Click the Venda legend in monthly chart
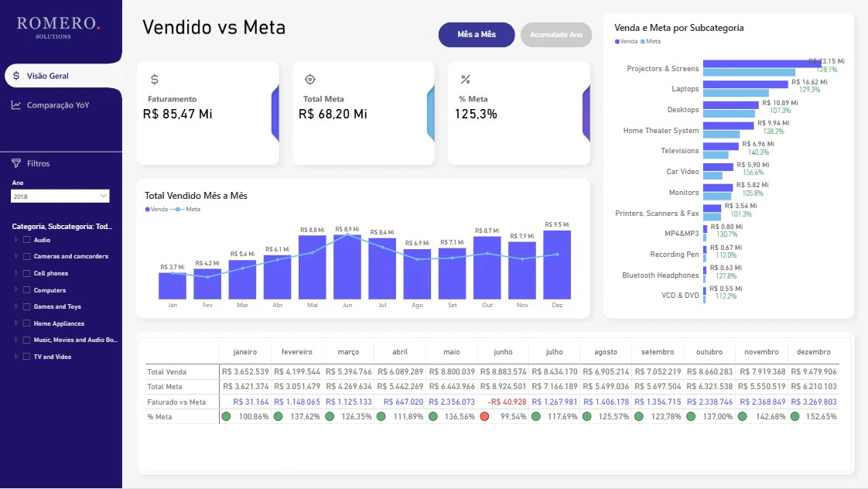 click(x=156, y=210)
